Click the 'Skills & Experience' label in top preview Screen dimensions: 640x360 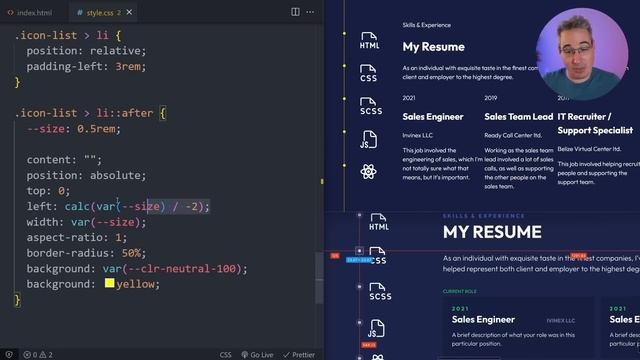(x=427, y=25)
